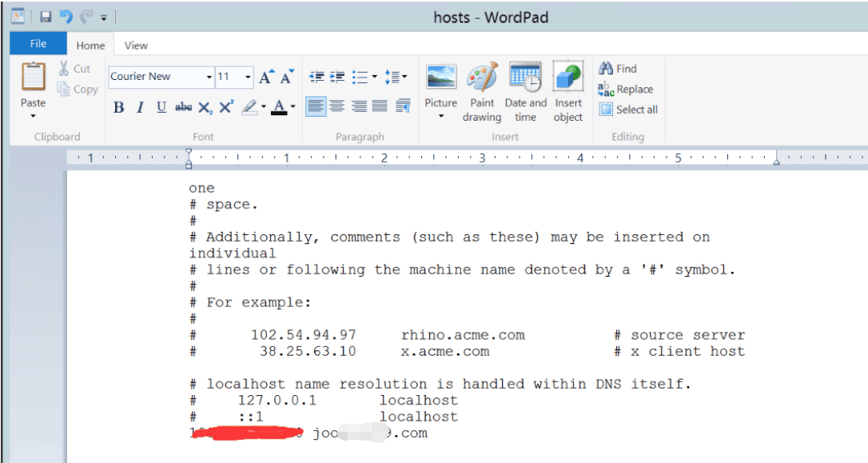The width and height of the screenshot is (868, 463).
Task: Switch to the View ribbon tab
Action: pyautogui.click(x=136, y=46)
